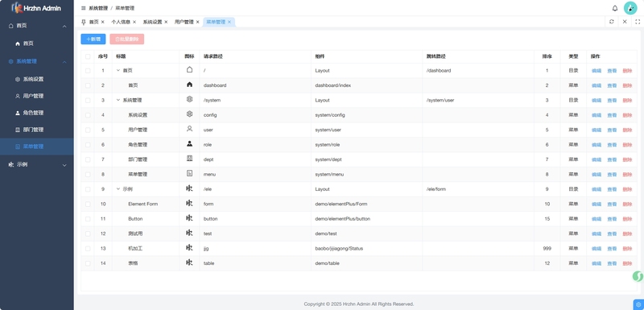The width and height of the screenshot is (644, 310).
Task: Click 编辑 link in Element Form row
Action: (597, 204)
